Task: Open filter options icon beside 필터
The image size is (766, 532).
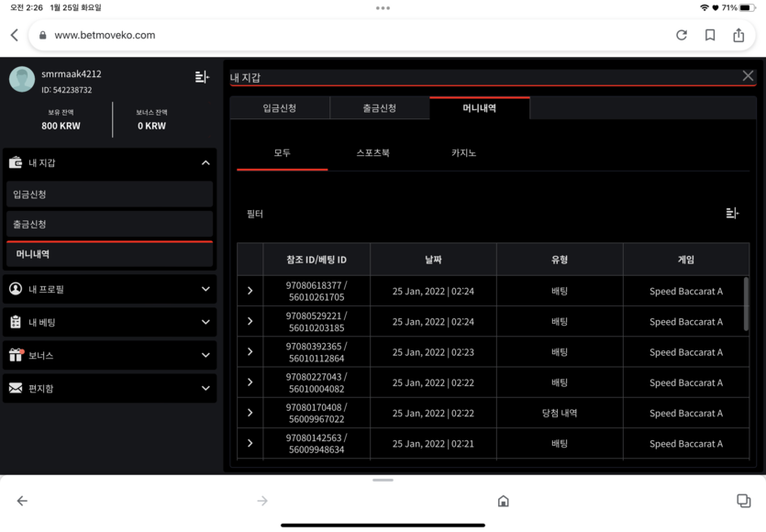Action: pyautogui.click(x=732, y=214)
